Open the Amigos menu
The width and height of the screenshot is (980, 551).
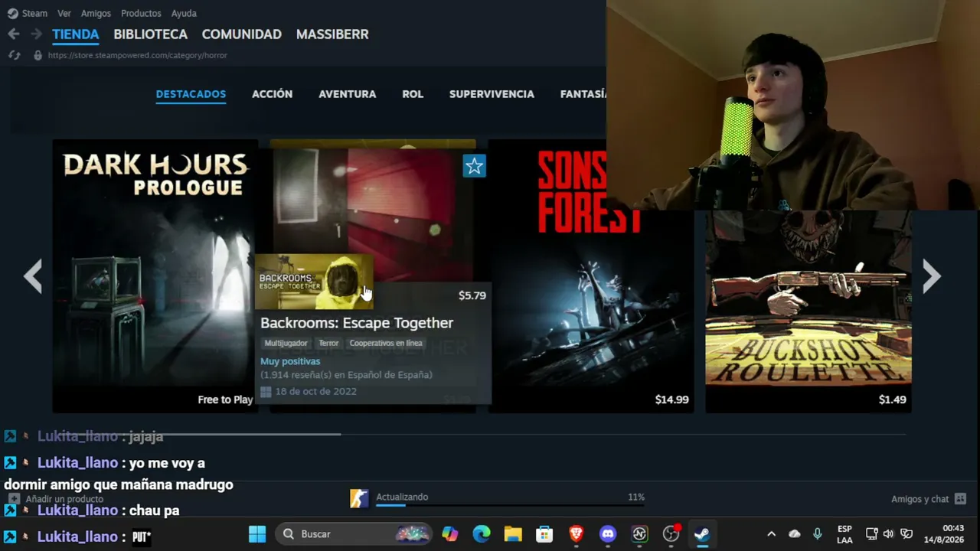[x=96, y=13]
